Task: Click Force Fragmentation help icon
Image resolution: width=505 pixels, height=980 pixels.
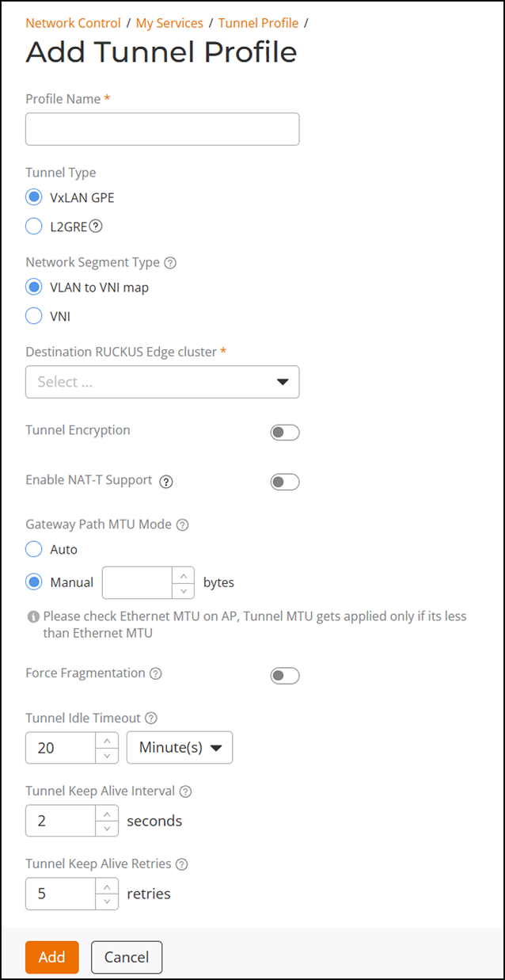Action: [x=156, y=673]
